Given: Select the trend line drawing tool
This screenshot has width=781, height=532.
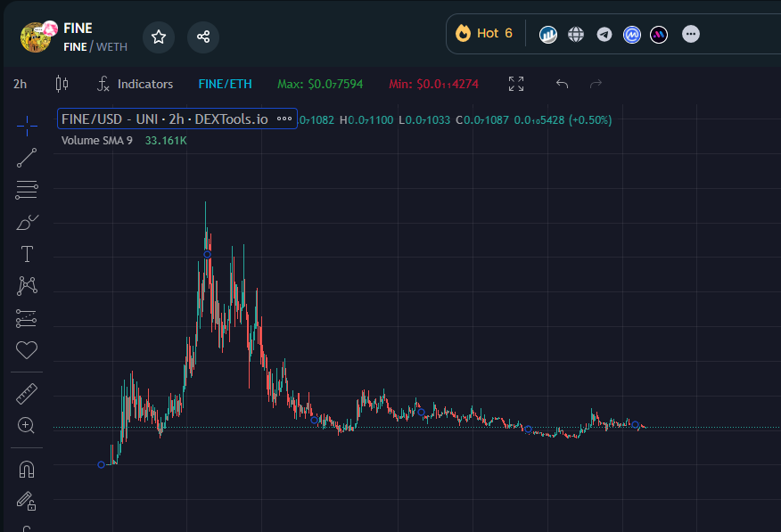Looking at the screenshot, I should point(27,158).
